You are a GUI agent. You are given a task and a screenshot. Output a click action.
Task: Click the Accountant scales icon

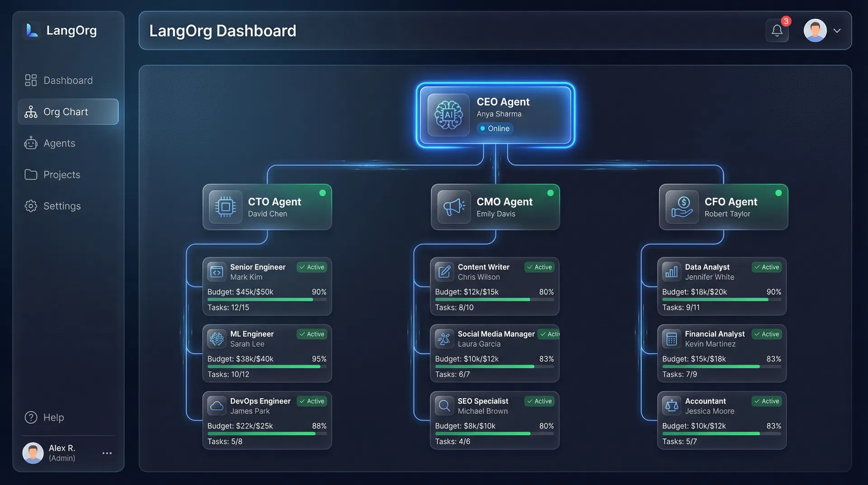tap(672, 405)
